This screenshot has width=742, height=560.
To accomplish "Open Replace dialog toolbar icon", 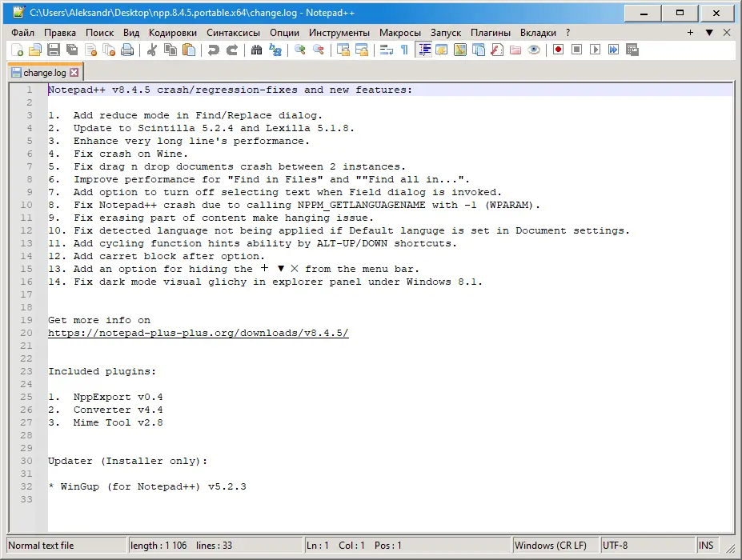I will pyautogui.click(x=275, y=50).
